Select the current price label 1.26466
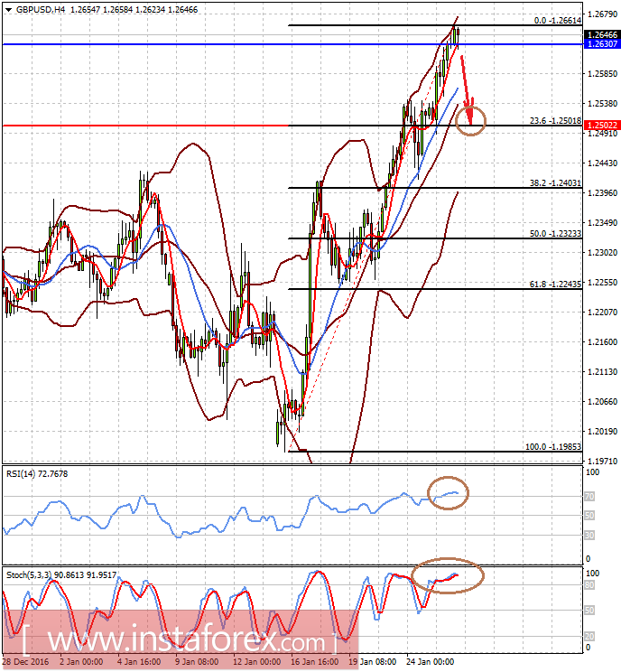The height and width of the screenshot is (672, 621). click(603, 34)
